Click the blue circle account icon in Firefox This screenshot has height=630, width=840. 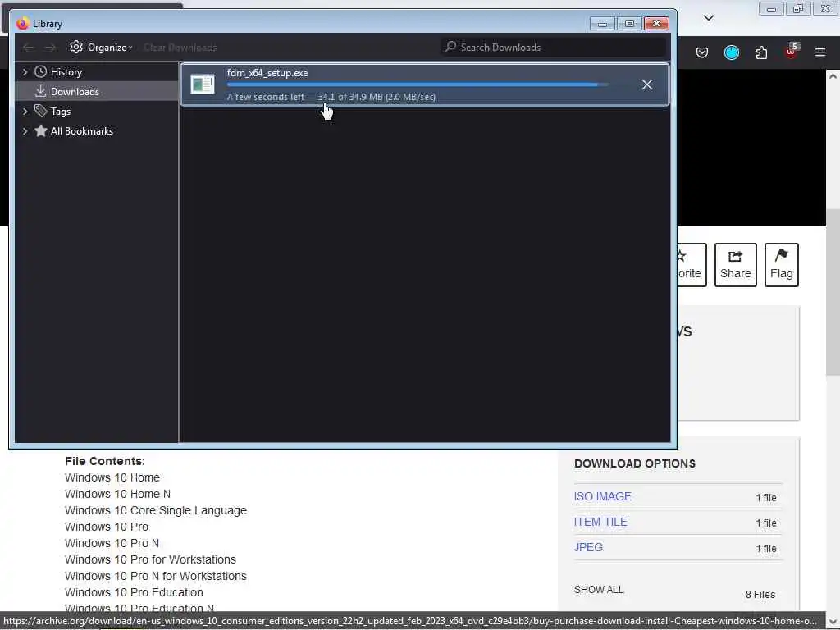click(731, 52)
